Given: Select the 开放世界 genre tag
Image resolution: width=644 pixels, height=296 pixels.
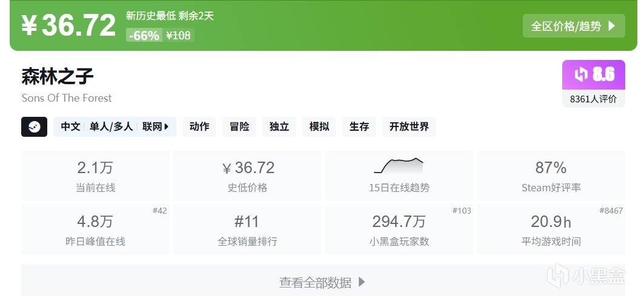Looking at the screenshot, I should coord(409,127).
